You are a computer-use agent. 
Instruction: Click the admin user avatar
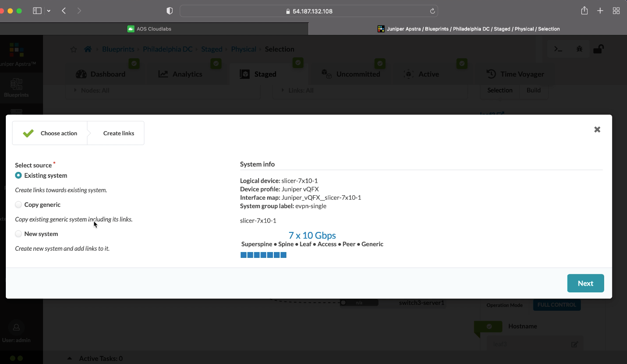(16, 328)
